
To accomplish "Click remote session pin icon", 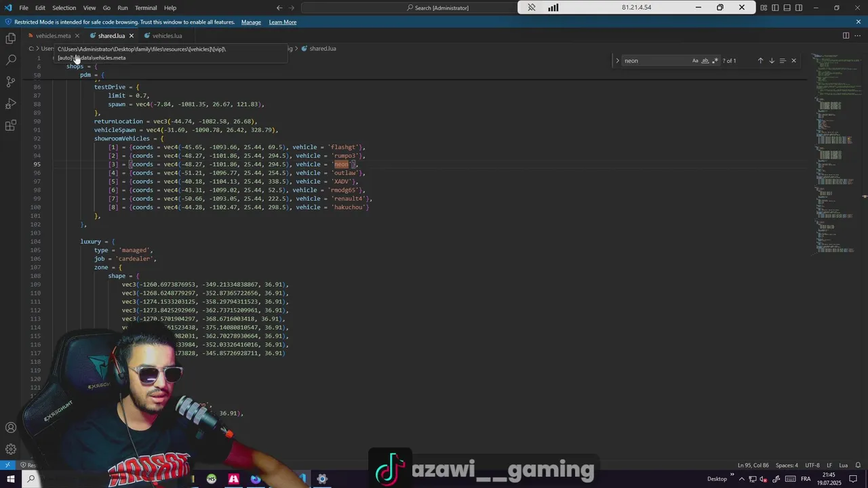I will [x=532, y=7].
